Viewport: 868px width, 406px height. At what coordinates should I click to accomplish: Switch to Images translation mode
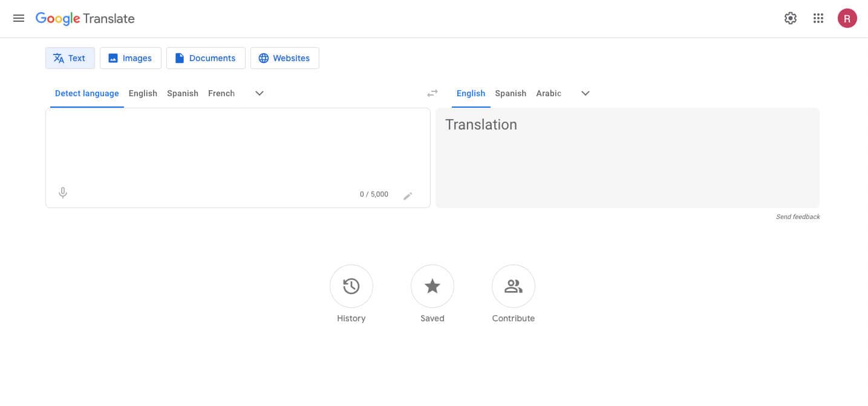(131, 58)
